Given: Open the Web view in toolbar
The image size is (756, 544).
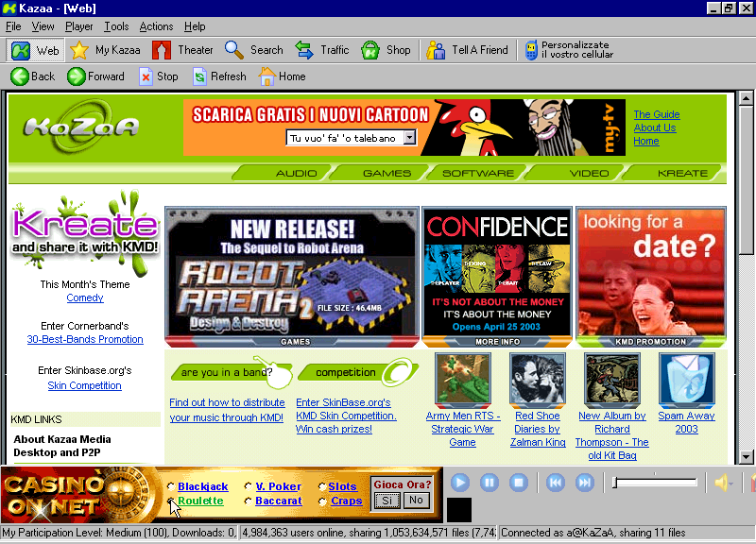Looking at the screenshot, I should tap(35, 50).
